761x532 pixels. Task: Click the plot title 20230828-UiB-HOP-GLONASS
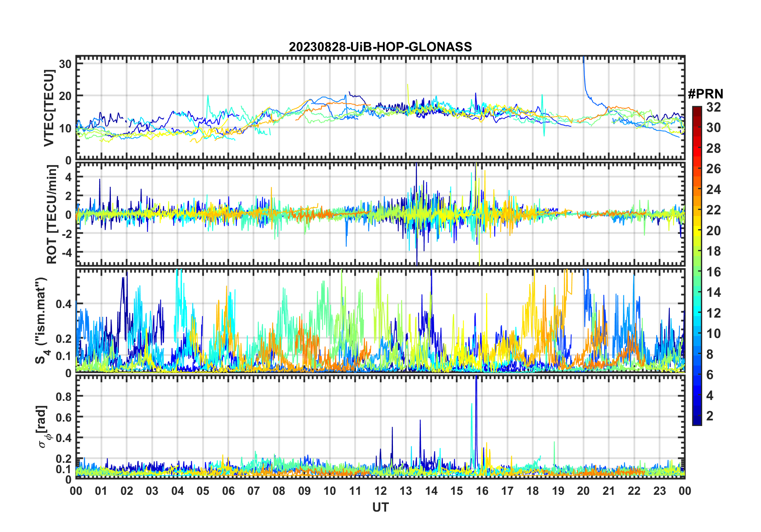[380, 47]
